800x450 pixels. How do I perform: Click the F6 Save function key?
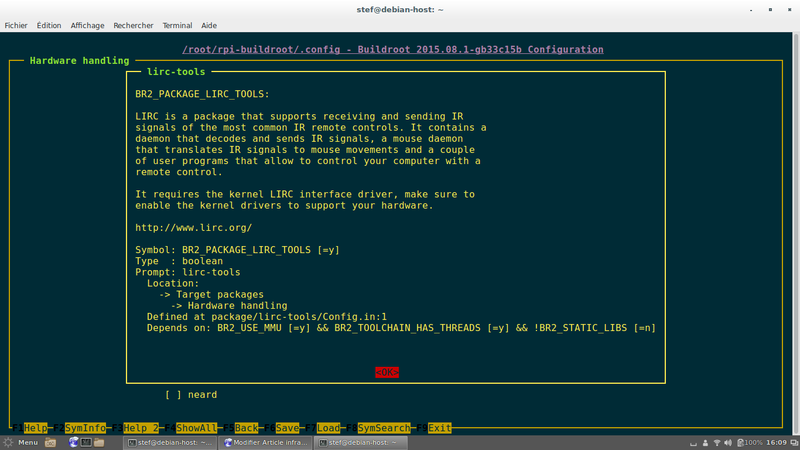pyautogui.click(x=282, y=428)
